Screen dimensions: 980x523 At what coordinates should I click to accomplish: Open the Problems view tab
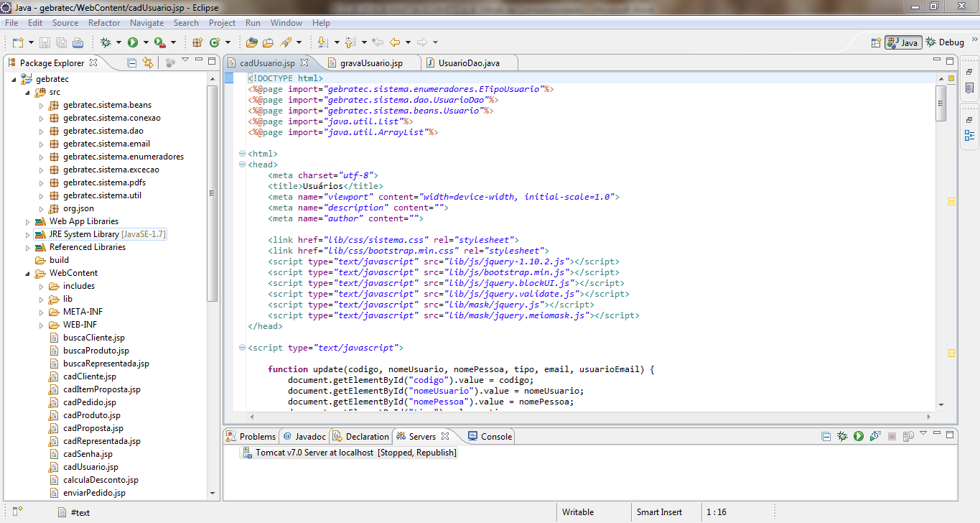[251, 436]
